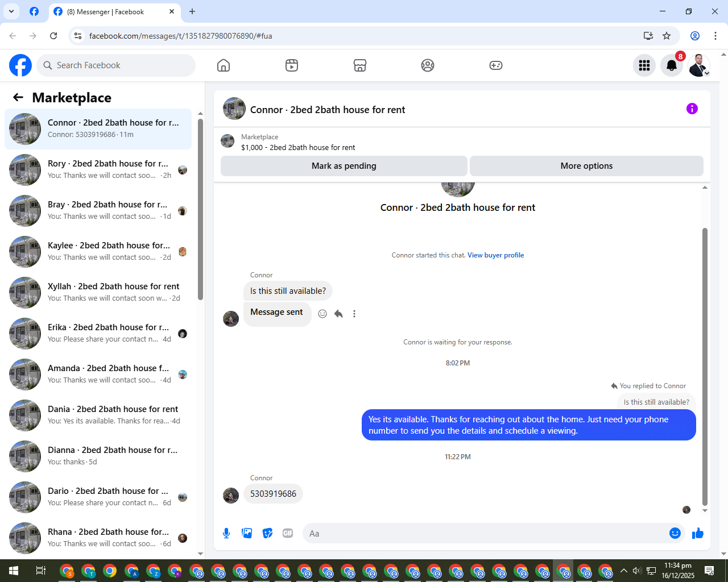
Task: Open the emoji picker in message box
Action: click(675, 533)
